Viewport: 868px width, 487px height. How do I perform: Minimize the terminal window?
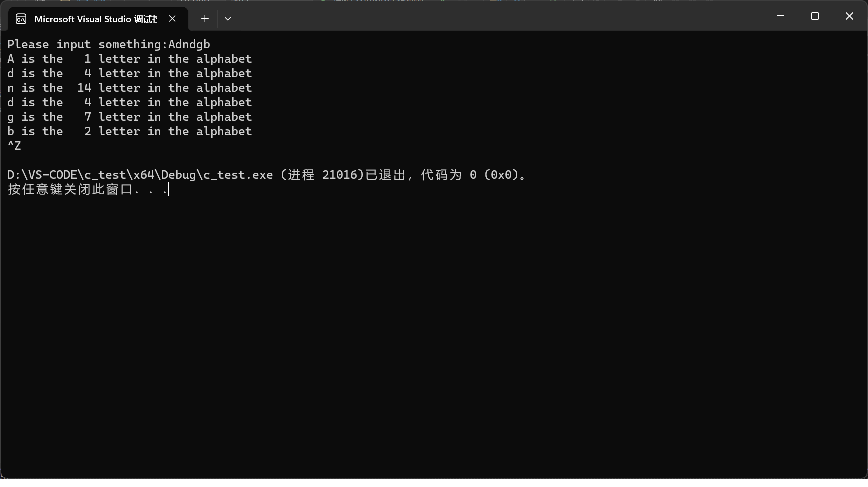tap(780, 16)
